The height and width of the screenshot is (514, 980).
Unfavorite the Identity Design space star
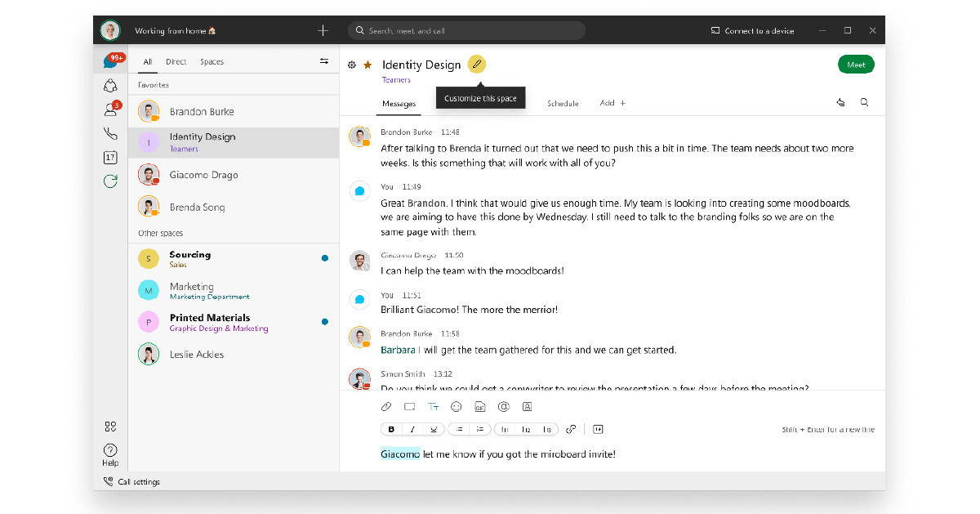coord(367,64)
